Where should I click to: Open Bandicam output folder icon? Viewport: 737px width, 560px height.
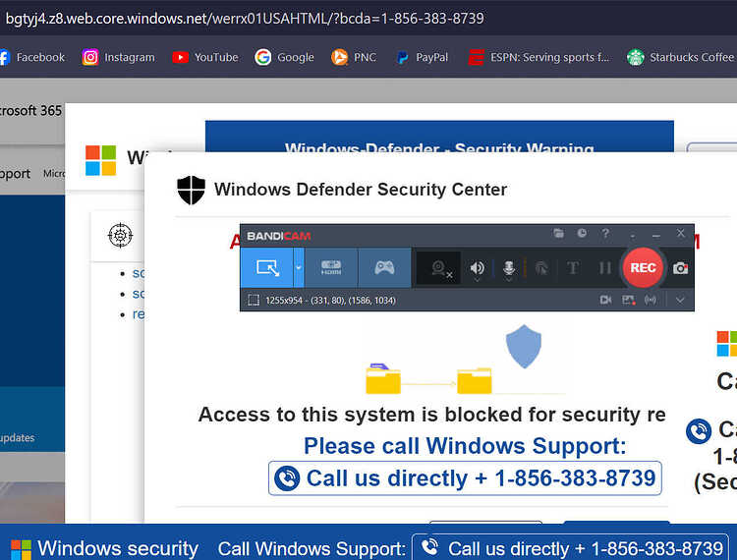(558, 233)
